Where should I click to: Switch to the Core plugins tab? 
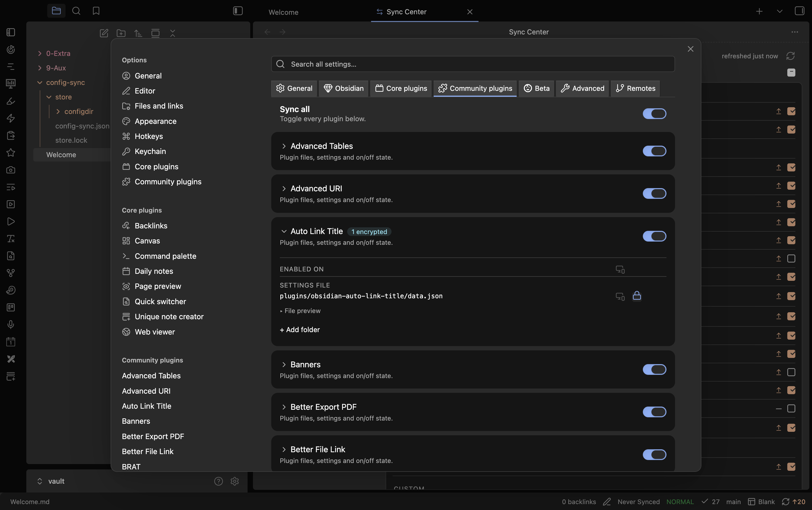(x=401, y=88)
